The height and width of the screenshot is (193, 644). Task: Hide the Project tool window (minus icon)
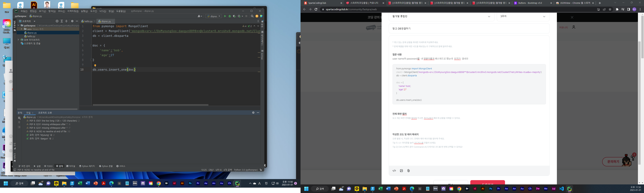pos(77,21)
